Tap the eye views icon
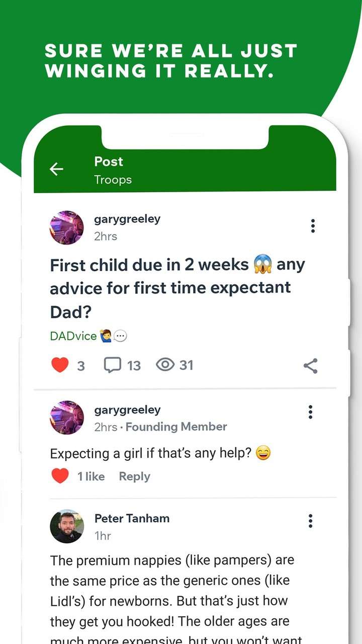362x644 pixels. [165, 365]
